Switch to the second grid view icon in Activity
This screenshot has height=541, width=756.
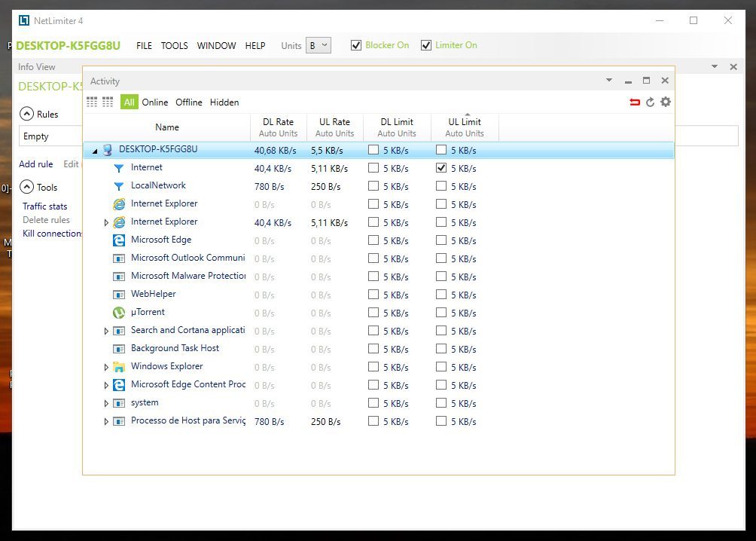(x=108, y=102)
